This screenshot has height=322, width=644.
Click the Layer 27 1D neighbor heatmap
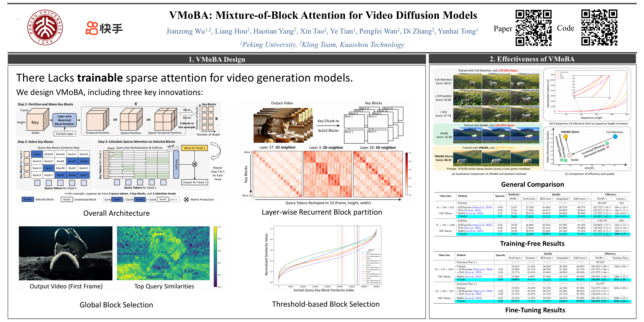(278, 174)
